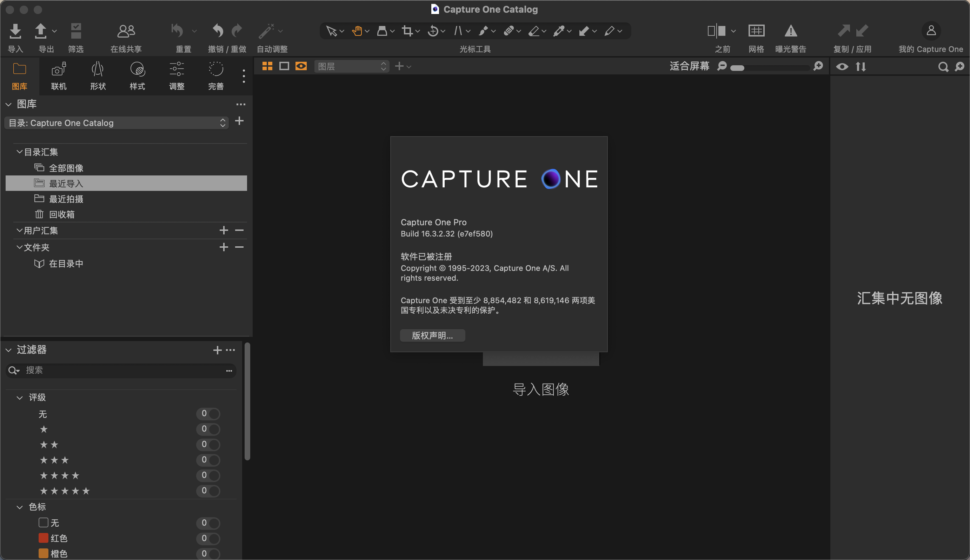Open My Capture One account icon
970x560 pixels.
pos(931,31)
